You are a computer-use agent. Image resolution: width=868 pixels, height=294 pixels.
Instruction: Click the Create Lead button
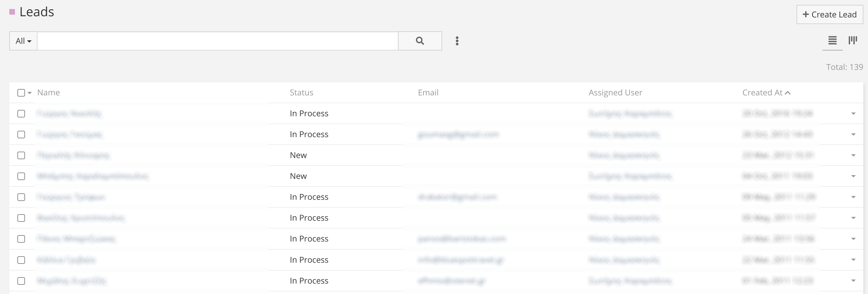point(830,14)
